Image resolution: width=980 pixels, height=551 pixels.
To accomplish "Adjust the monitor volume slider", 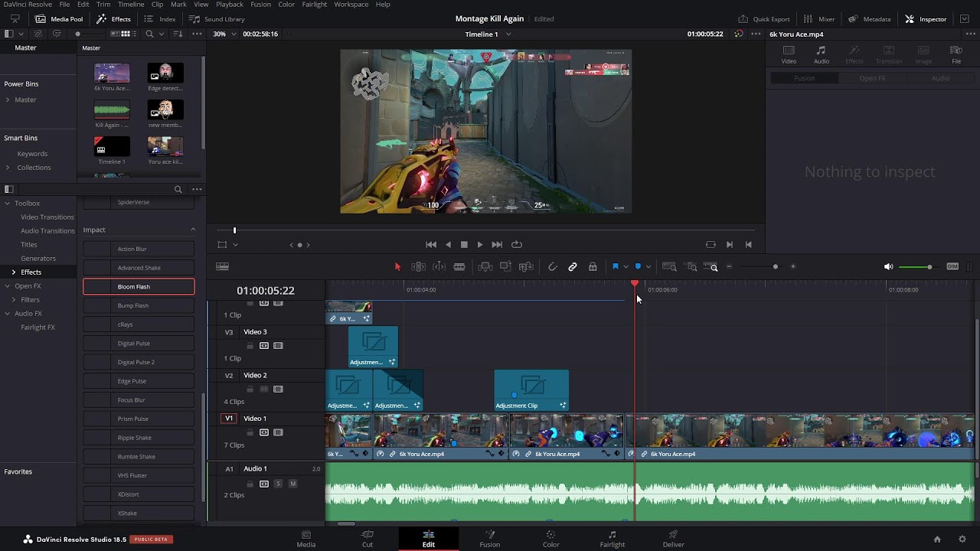I will [x=929, y=266].
